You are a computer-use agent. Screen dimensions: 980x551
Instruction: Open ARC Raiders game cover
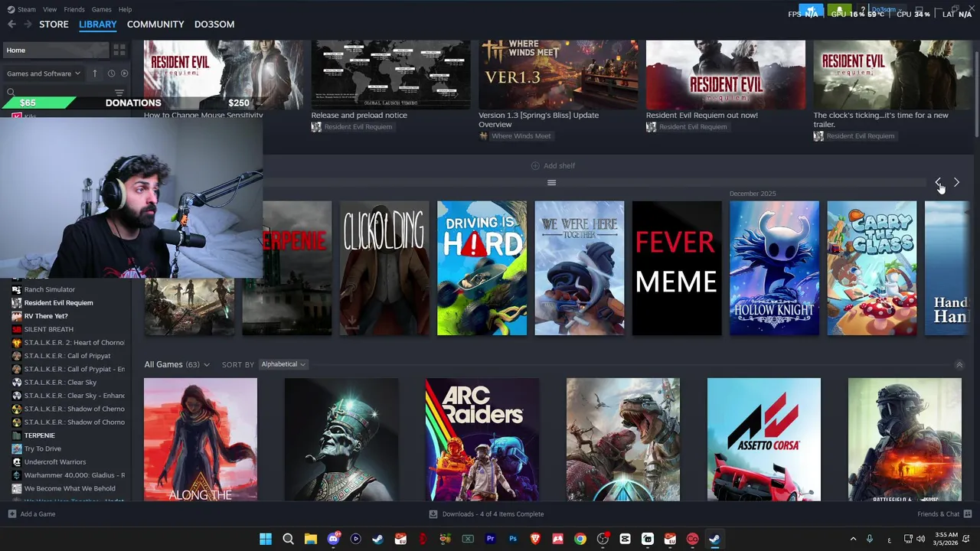(x=482, y=439)
